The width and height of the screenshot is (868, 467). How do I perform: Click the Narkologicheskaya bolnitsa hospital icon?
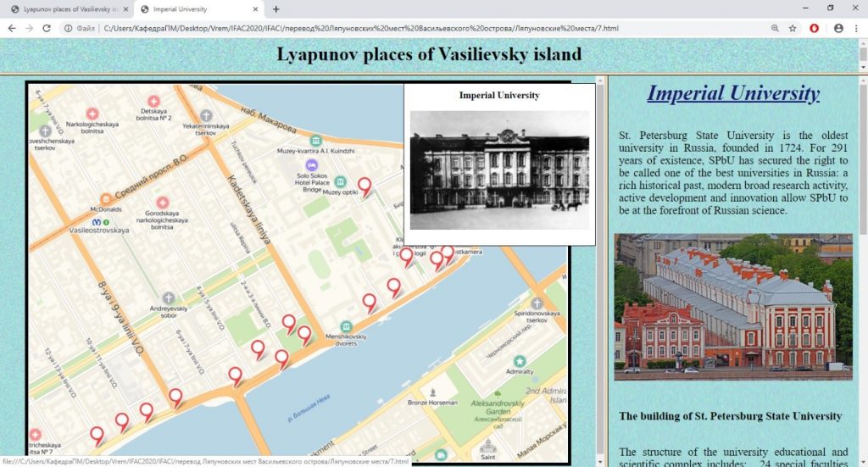92,114
